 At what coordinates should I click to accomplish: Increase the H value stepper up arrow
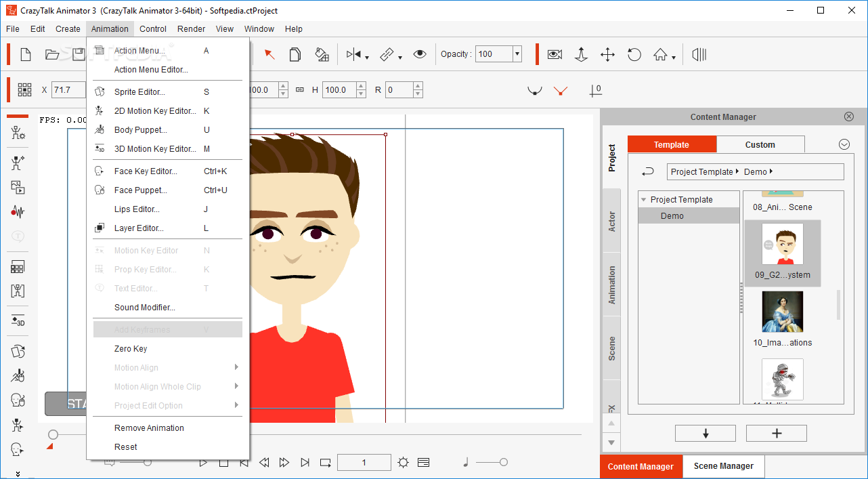tap(361, 86)
